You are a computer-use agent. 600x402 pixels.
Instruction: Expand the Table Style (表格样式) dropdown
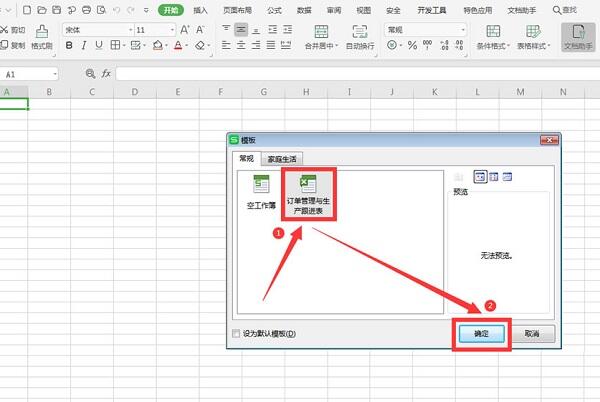click(x=548, y=46)
